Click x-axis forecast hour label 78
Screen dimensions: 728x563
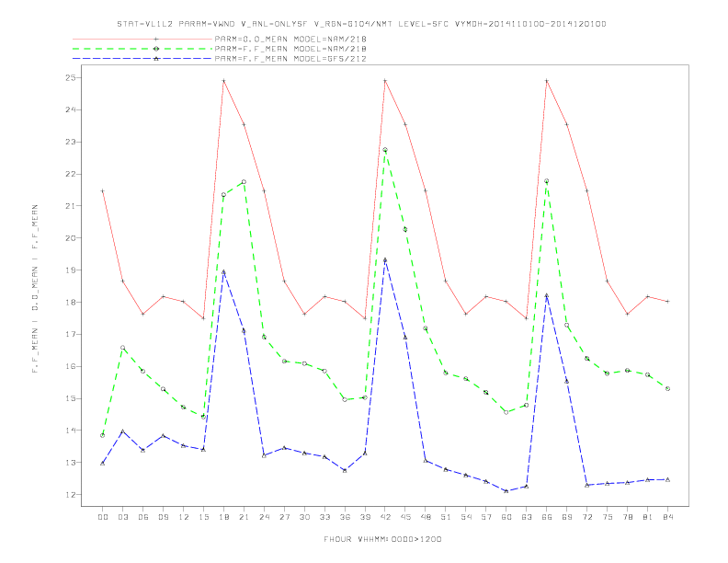pyautogui.click(x=627, y=517)
